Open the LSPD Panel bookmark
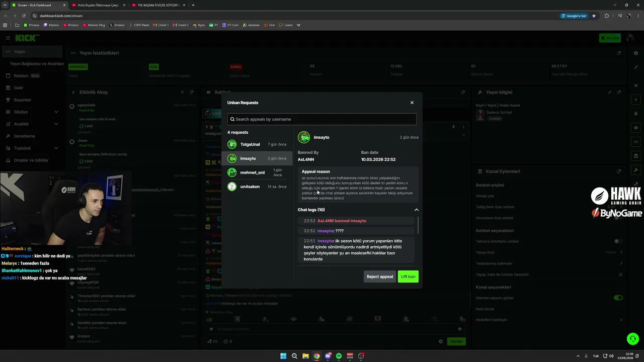This screenshot has height=362, width=644. pos(138,25)
